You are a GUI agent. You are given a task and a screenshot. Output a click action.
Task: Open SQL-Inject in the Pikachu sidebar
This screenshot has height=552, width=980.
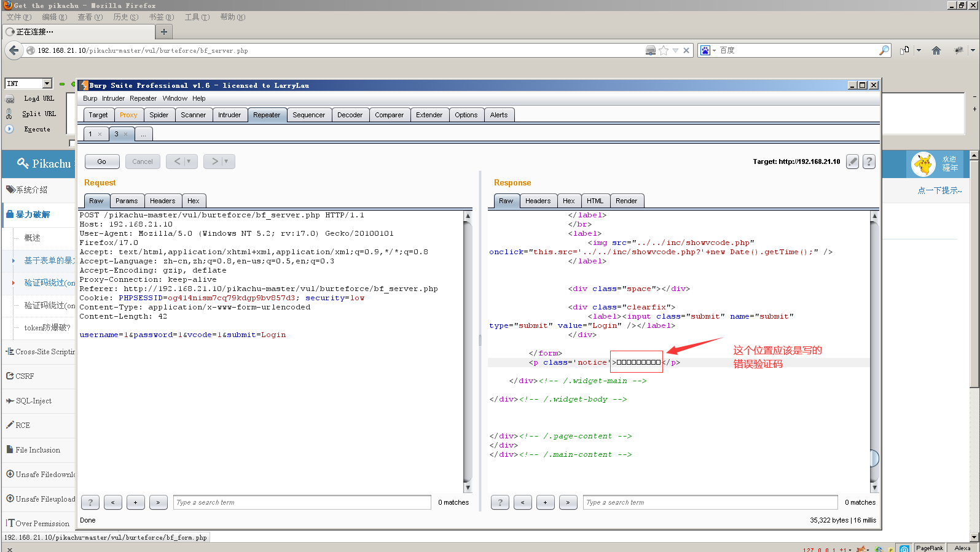pos(34,401)
